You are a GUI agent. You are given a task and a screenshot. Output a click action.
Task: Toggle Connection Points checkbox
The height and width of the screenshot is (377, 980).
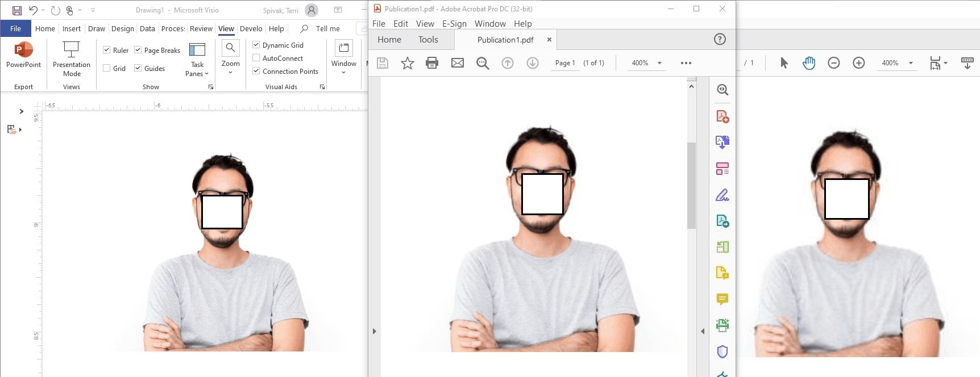tap(256, 71)
